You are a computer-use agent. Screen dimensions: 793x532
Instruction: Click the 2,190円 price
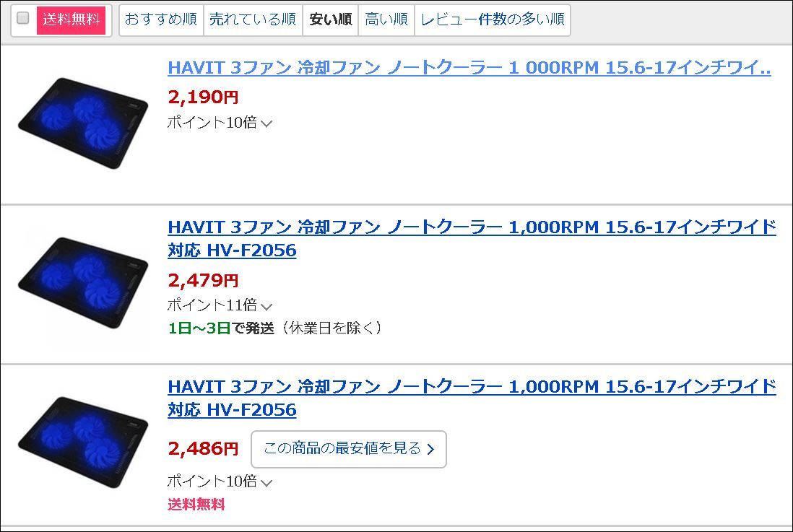203,97
